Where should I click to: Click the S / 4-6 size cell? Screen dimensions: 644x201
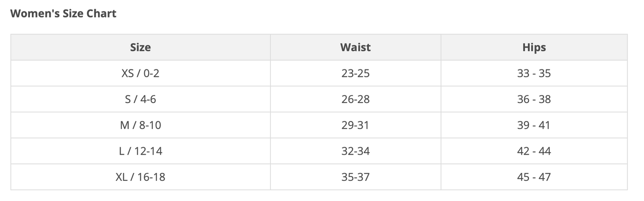tap(140, 99)
